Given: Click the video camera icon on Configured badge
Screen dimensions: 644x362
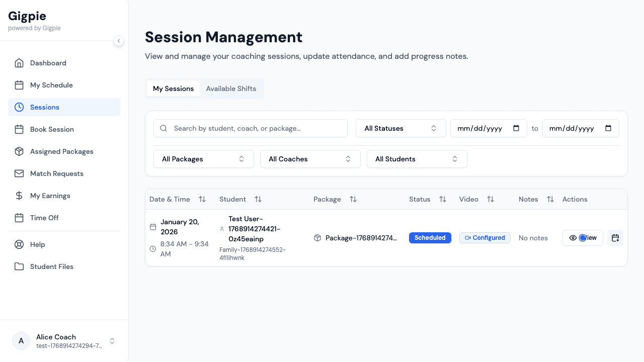Looking at the screenshot, I should point(469,238).
